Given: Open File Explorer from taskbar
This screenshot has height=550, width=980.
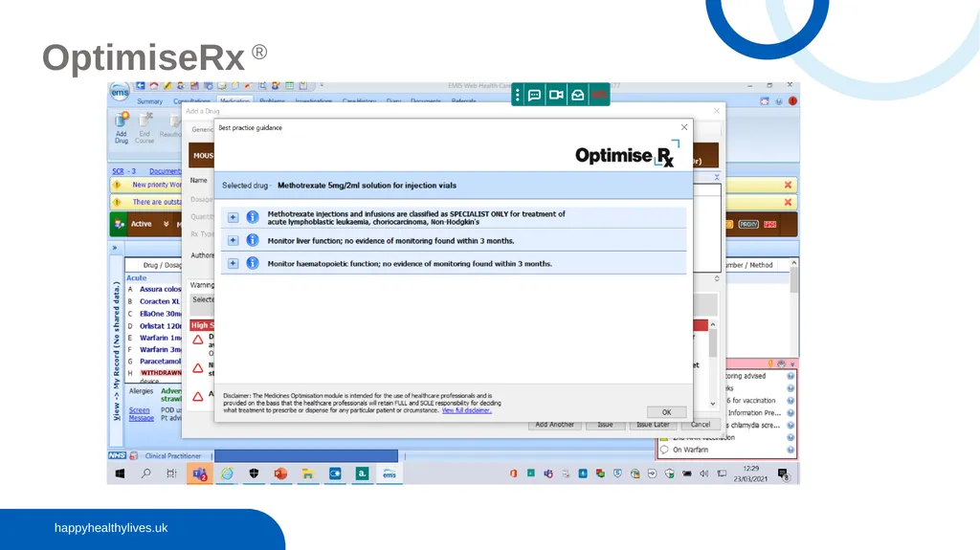Looking at the screenshot, I should coord(307,473).
